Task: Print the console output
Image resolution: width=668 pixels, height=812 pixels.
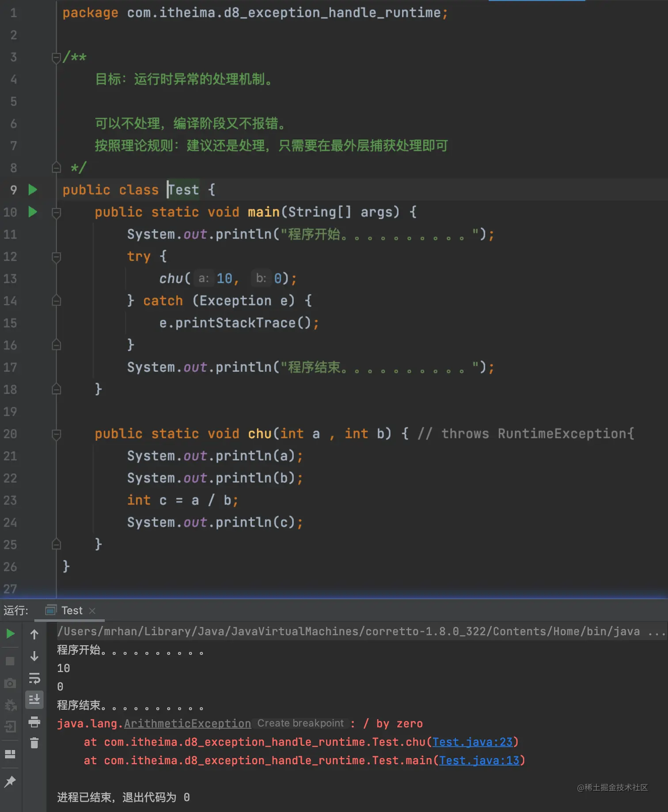Action: 34,721
